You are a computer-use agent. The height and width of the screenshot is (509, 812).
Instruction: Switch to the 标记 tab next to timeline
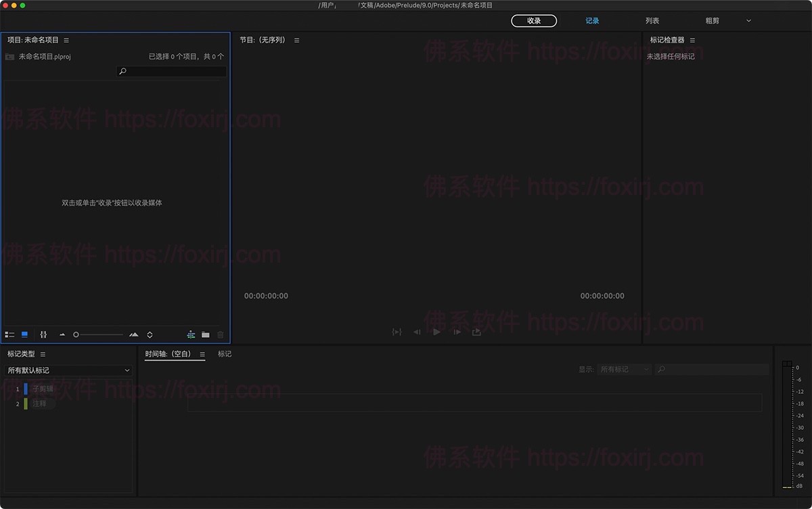pos(224,353)
